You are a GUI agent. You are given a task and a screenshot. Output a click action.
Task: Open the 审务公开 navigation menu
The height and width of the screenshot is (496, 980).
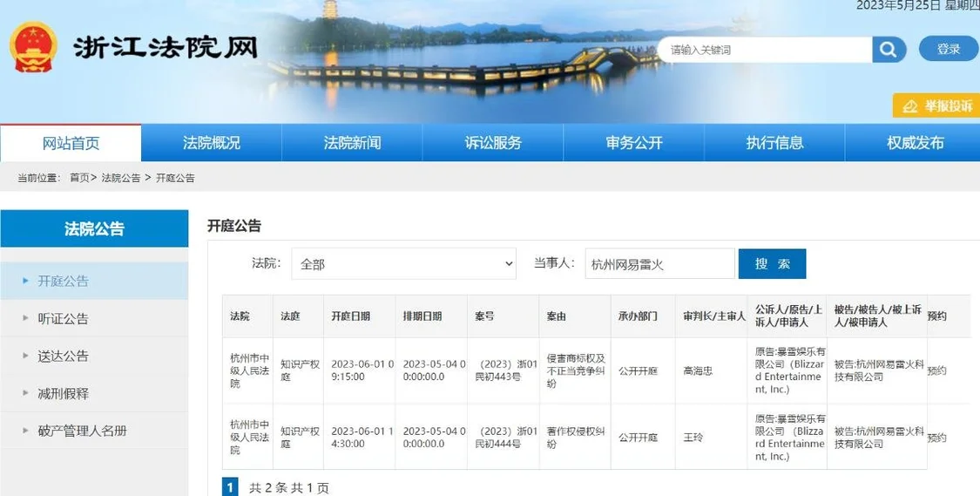coord(634,143)
